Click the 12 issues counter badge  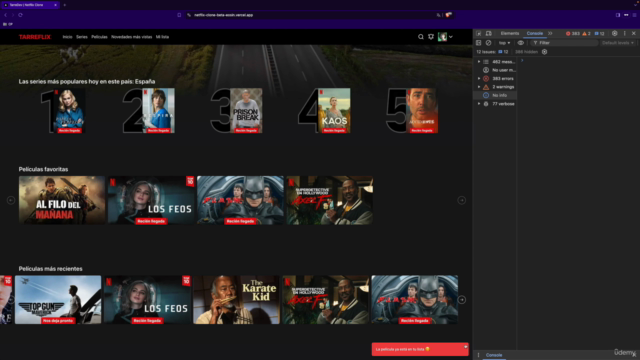point(600,33)
